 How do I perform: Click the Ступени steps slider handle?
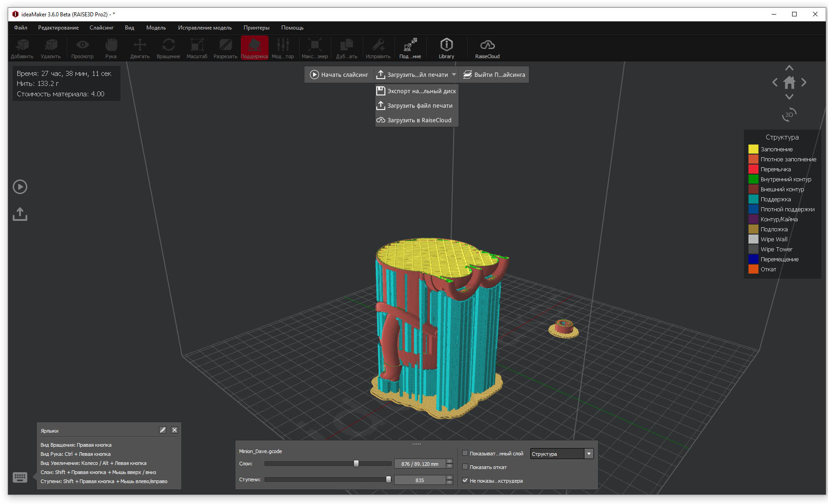389,479
